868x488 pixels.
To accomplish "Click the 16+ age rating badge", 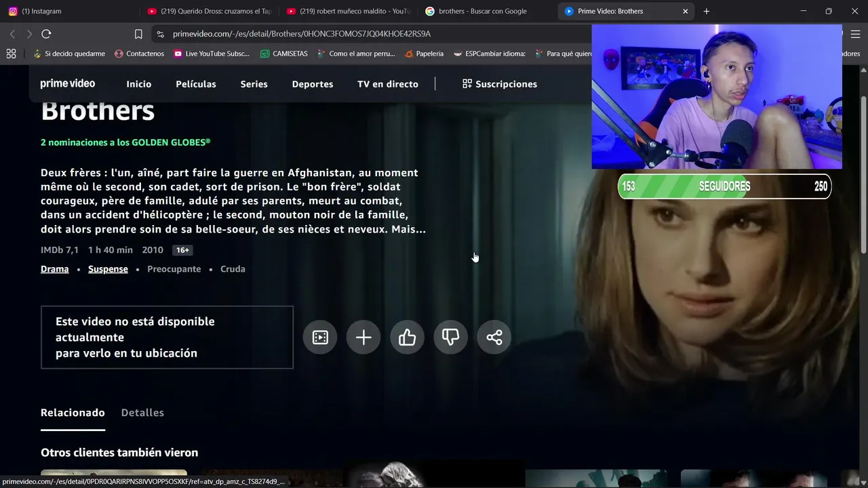I will (x=182, y=250).
